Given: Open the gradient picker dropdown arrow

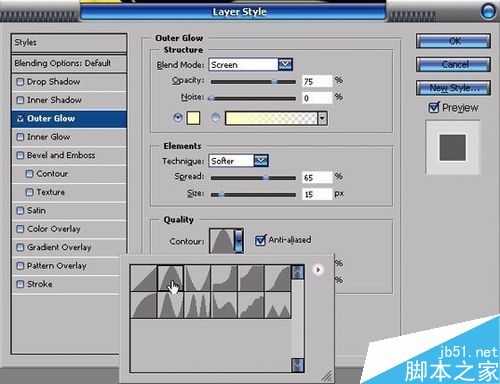Looking at the screenshot, I should tap(322, 118).
